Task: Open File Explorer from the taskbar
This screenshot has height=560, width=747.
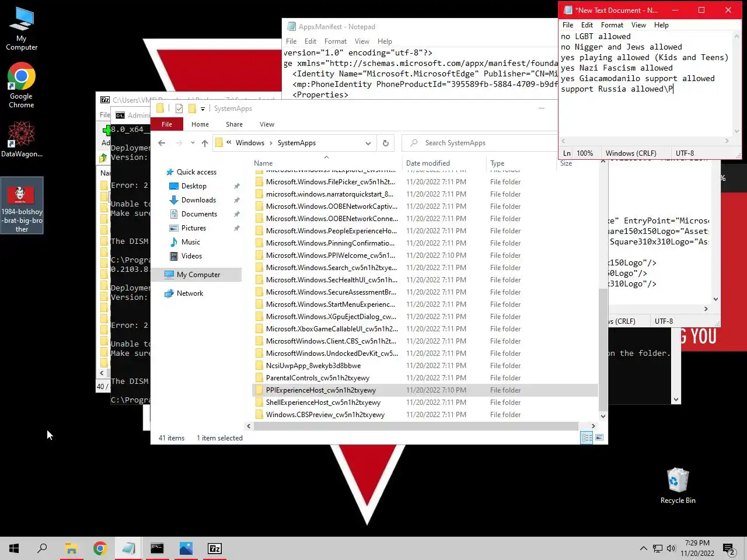Action: point(71,548)
